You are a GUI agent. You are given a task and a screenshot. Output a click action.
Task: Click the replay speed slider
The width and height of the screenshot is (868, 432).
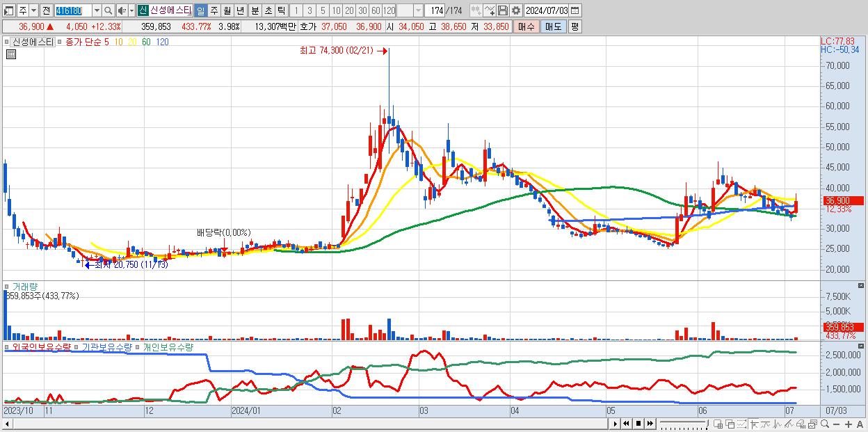click(x=684, y=424)
